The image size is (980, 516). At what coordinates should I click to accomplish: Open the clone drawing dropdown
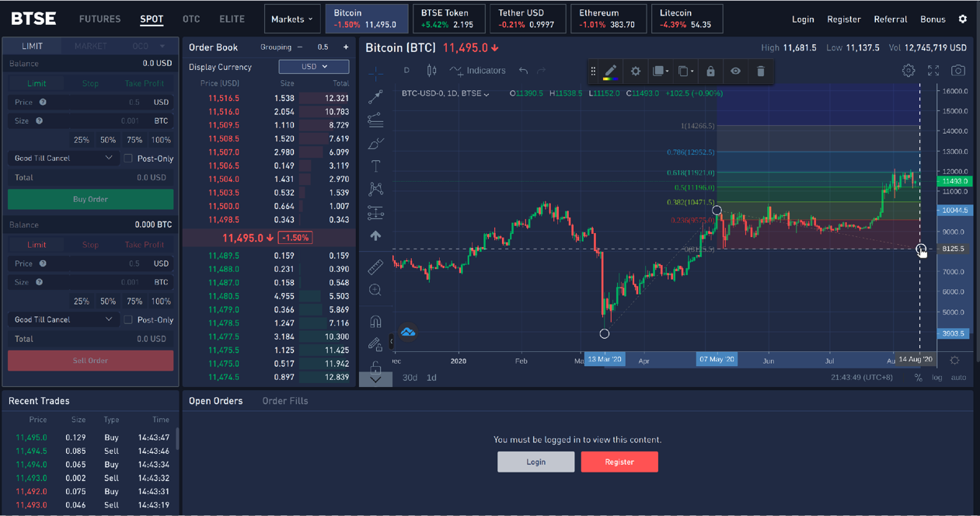click(685, 71)
